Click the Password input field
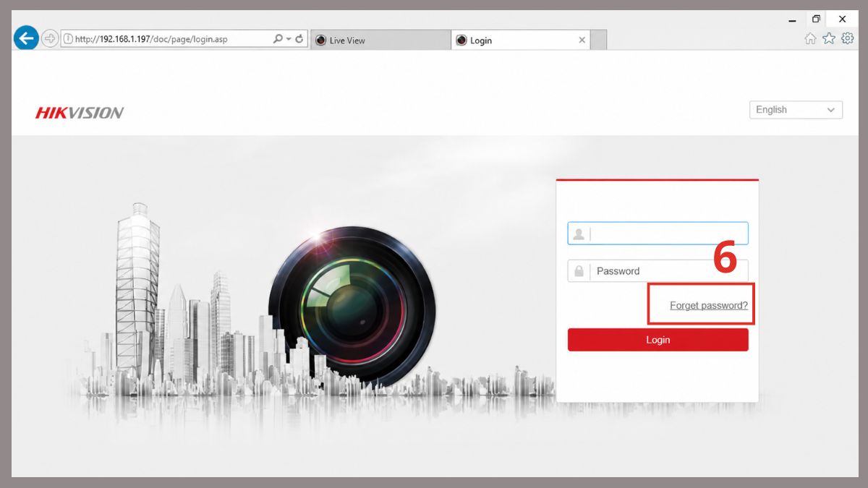Image resolution: width=868 pixels, height=488 pixels. click(658, 271)
